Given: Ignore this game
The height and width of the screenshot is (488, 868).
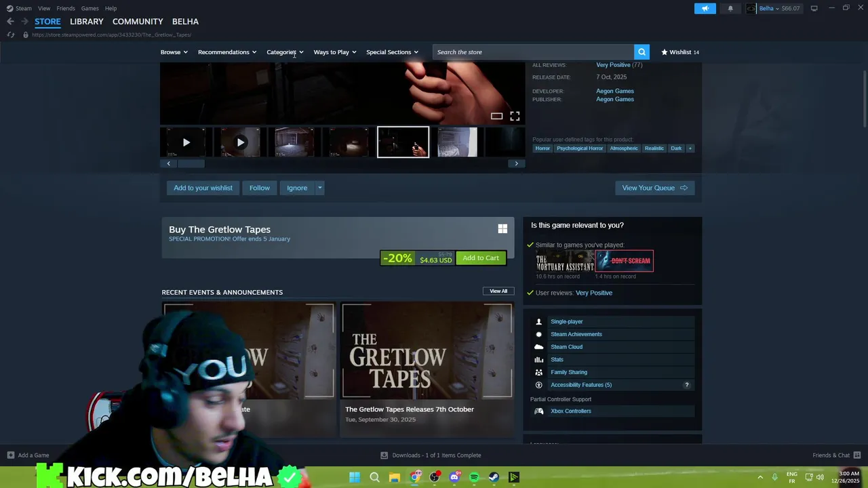Looking at the screenshot, I should (x=297, y=188).
